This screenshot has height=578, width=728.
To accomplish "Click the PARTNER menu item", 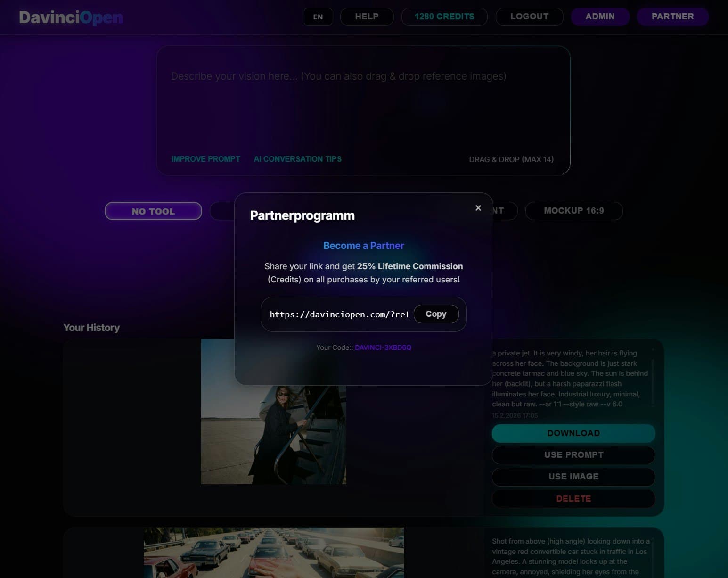I will (673, 17).
